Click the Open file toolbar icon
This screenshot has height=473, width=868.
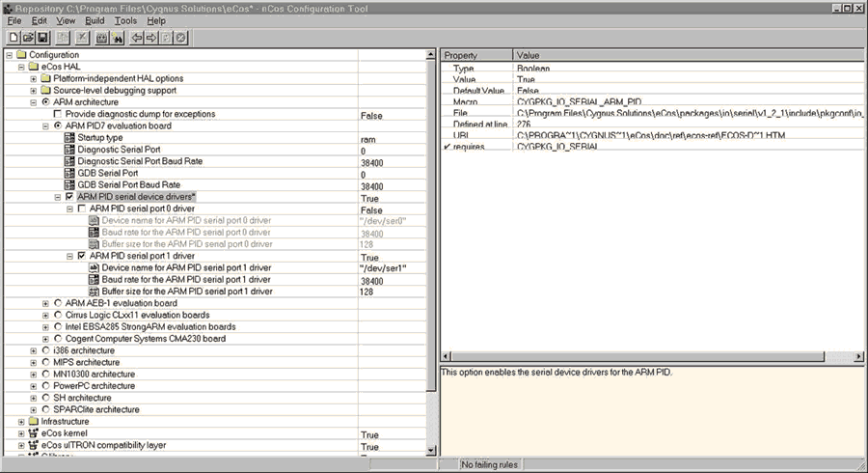pyautogui.click(x=27, y=37)
